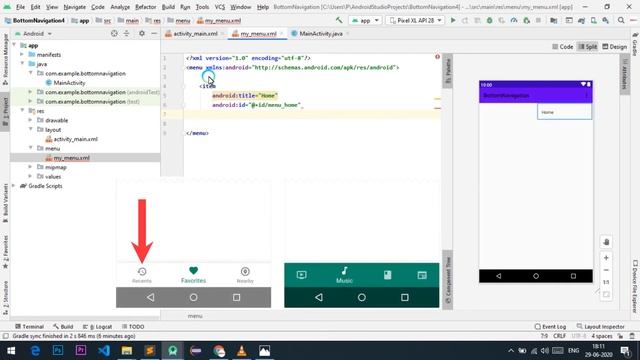Click the 4 spaces indent status entry
Viewport: 640px width, 360px height.
coord(602,336)
